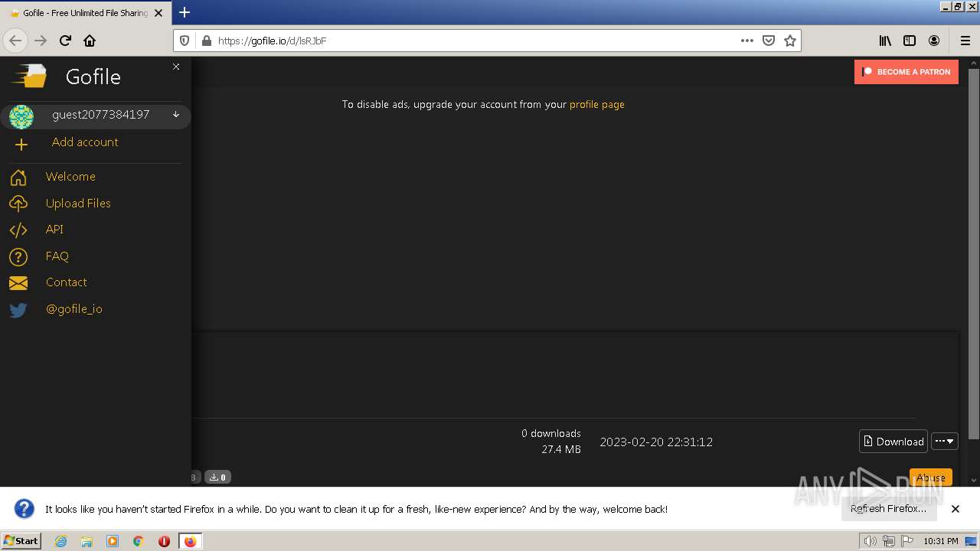Open the file options dropdown next to Download
This screenshot has width=980, height=551.
pos(945,442)
